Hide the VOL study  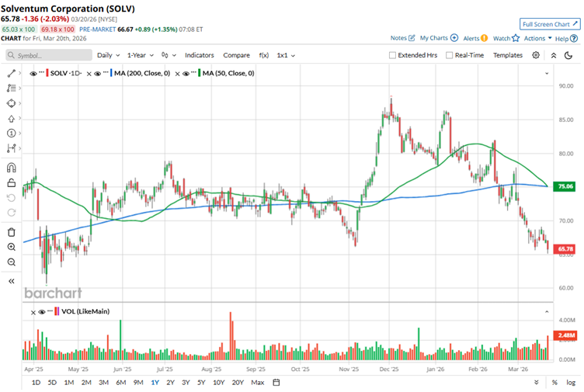click(x=42, y=312)
